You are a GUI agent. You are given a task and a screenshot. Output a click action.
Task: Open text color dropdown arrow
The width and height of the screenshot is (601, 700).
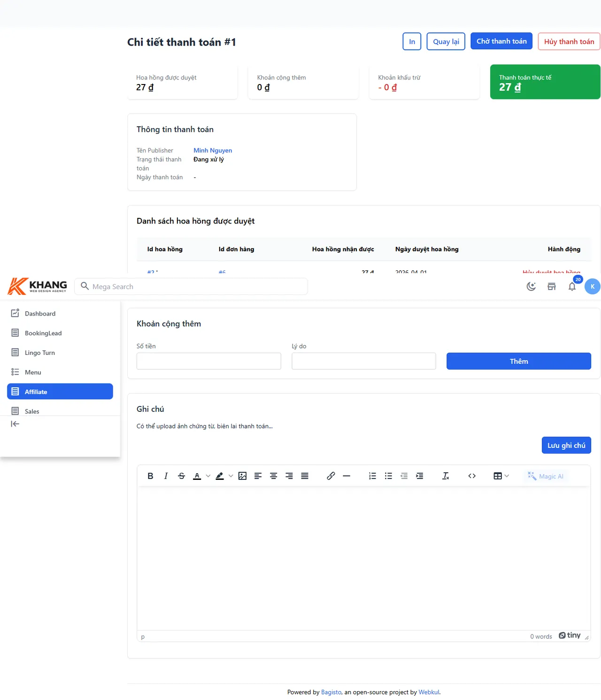[208, 476]
